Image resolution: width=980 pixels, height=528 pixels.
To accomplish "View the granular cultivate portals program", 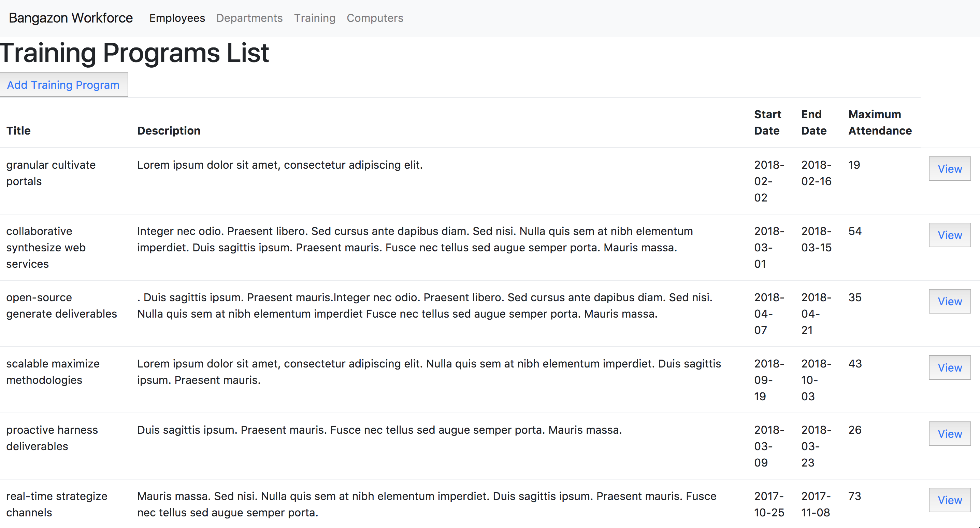I will pos(950,169).
